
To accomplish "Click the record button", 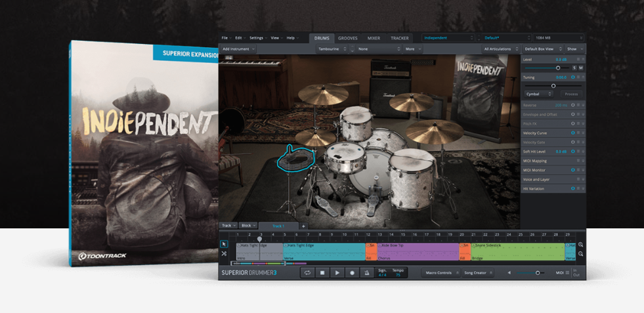I will click(x=352, y=272).
